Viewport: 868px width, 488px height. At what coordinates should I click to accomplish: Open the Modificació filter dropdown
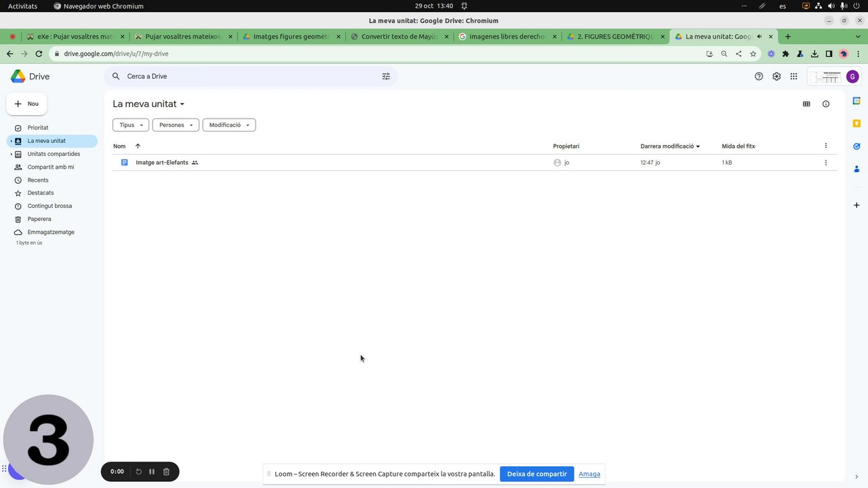[x=229, y=125]
